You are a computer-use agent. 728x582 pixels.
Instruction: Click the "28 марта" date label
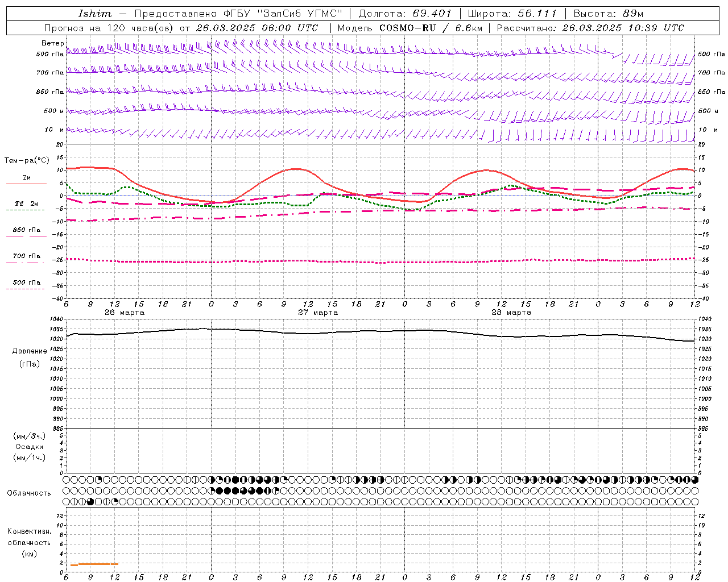click(511, 312)
